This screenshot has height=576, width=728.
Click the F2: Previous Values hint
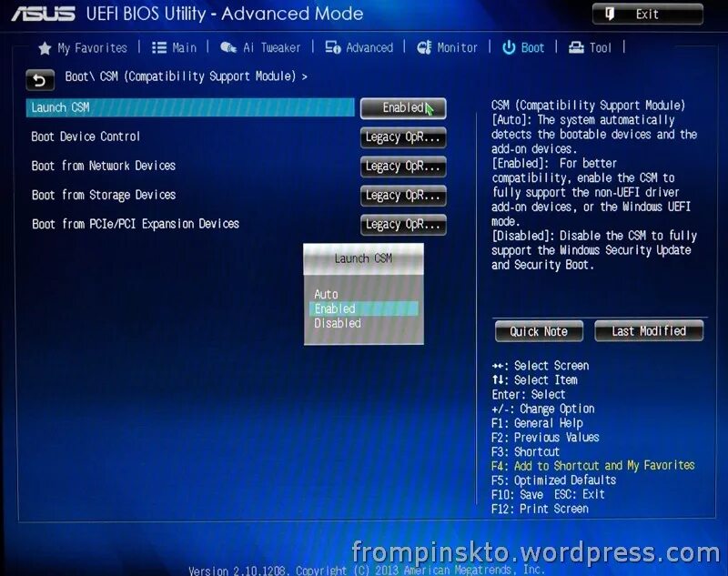click(x=545, y=437)
